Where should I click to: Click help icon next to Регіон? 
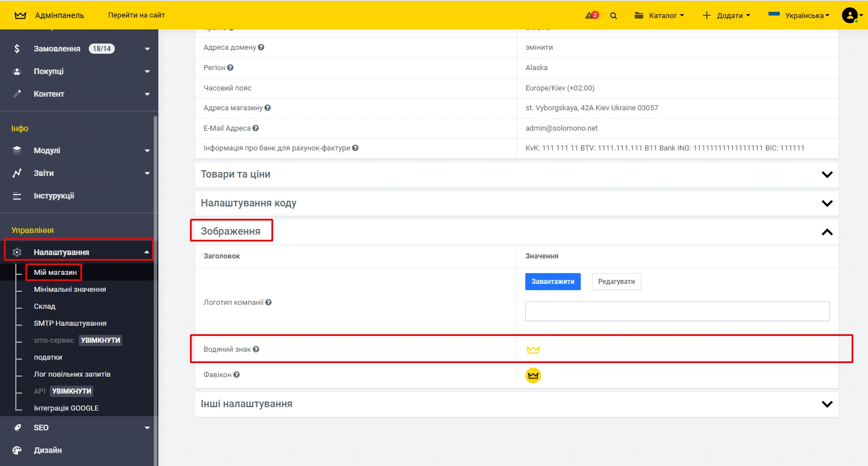[x=230, y=68]
